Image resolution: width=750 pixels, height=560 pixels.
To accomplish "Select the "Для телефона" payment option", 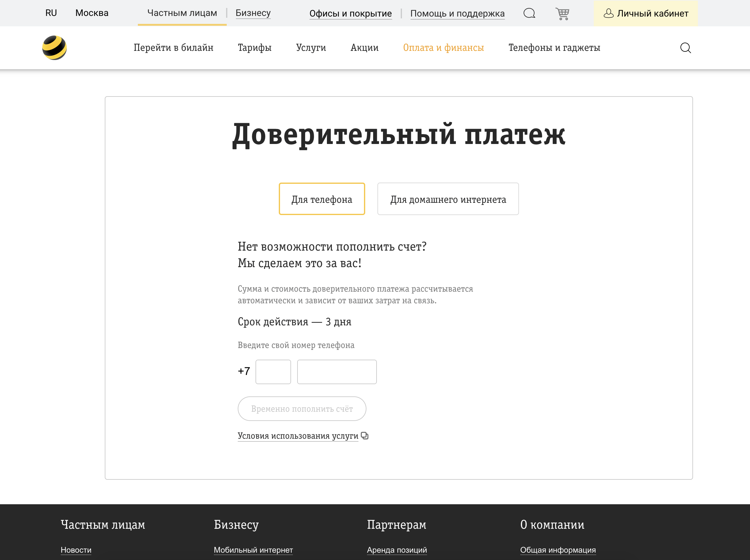I will (x=322, y=199).
